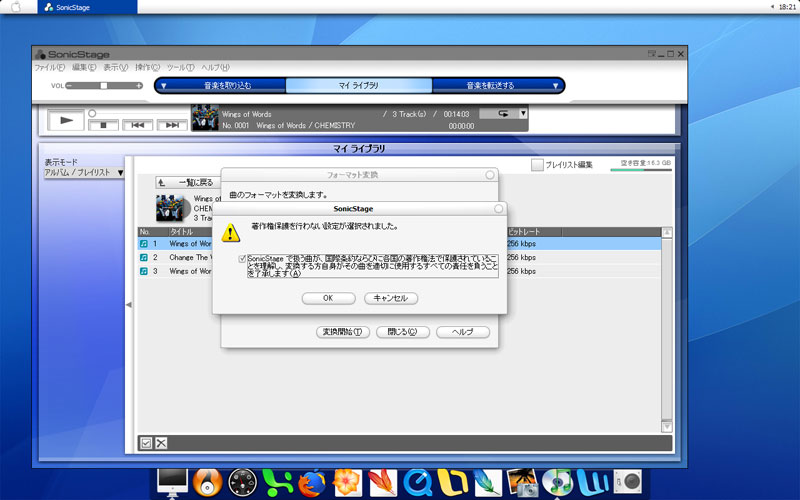Skip to the previous track
800x500 pixels.
click(137, 124)
